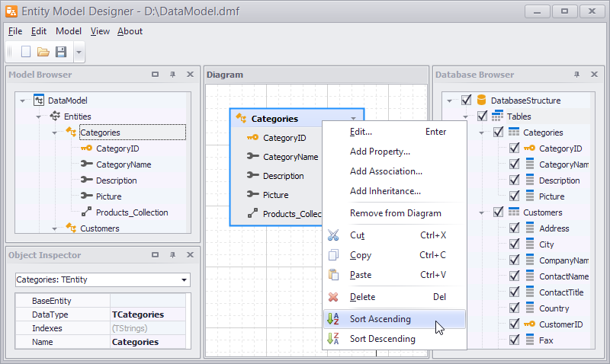610x364 pixels.
Task: Click the Open folder toolbar icon
Action: pos(43,52)
